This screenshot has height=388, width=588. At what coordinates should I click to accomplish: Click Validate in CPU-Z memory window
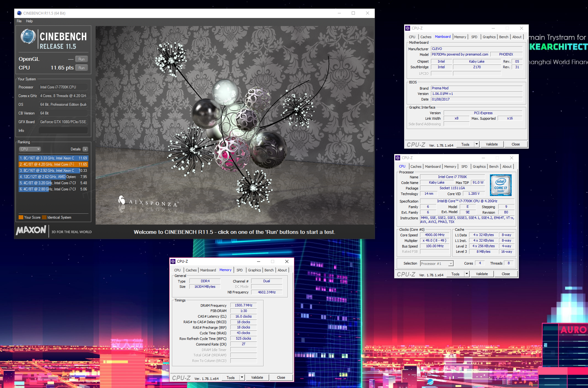[x=257, y=377]
